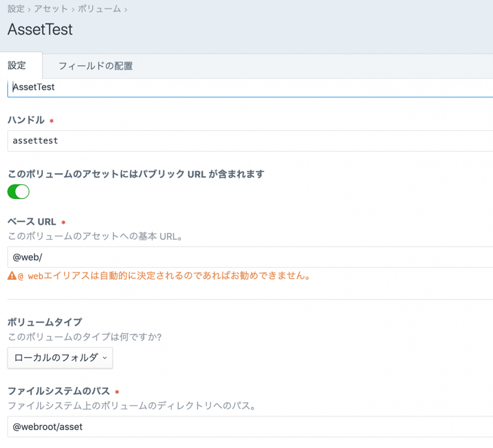
Task: Click the パブリック URL toggle label text
Action: [136, 174]
